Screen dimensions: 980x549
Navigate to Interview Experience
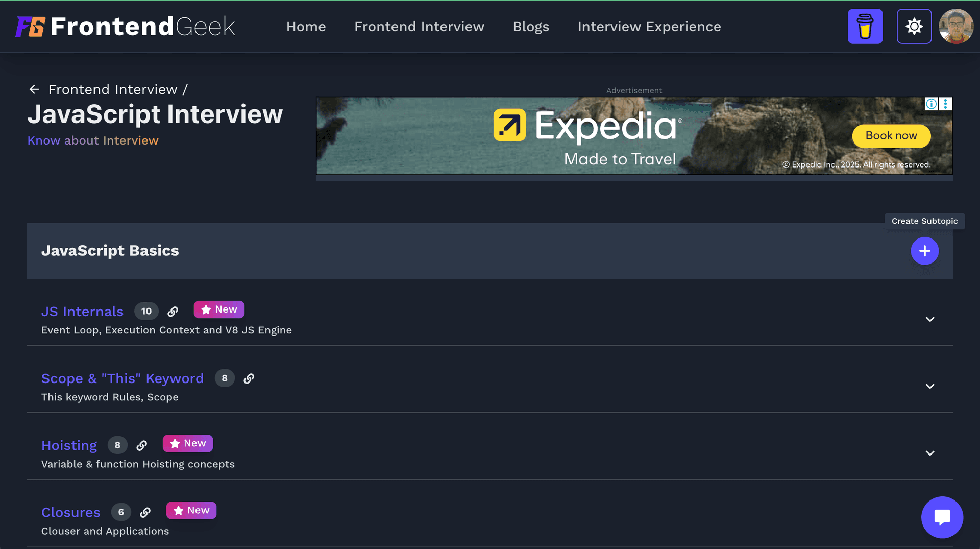point(649,26)
